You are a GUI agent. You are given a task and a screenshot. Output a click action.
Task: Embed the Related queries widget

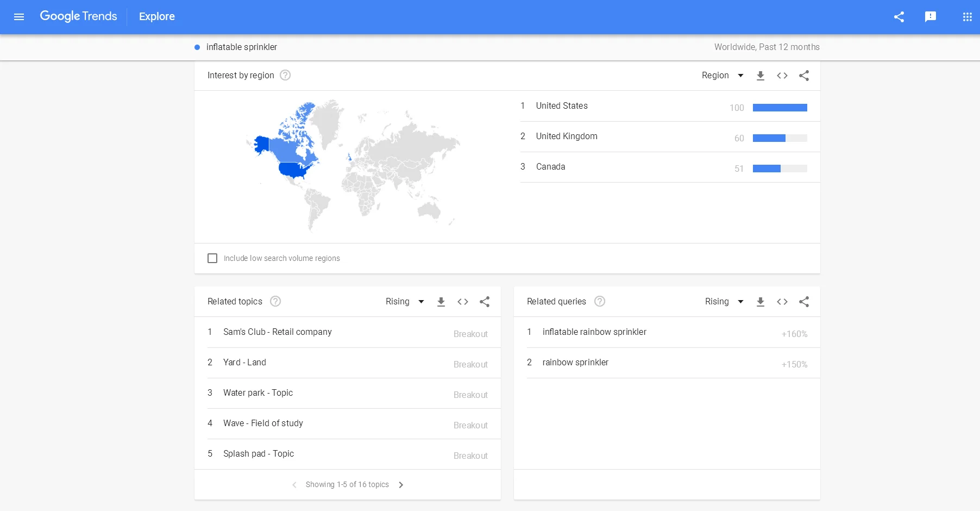tap(782, 302)
